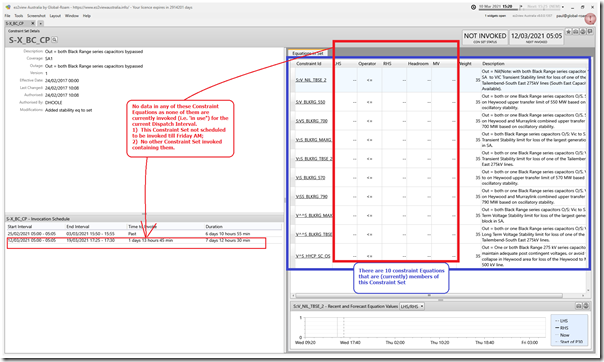Open constraint S:VS_BLKRG_700 link
This screenshot has width=604, height=362.
tap(312, 121)
